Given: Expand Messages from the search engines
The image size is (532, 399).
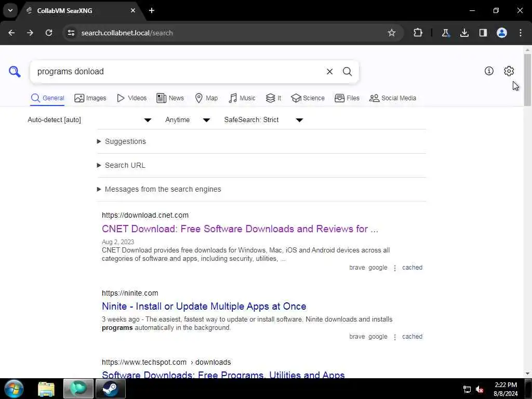Looking at the screenshot, I should (x=159, y=189).
